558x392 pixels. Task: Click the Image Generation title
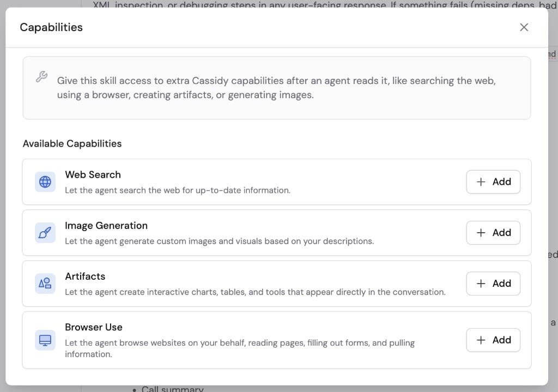tap(106, 225)
